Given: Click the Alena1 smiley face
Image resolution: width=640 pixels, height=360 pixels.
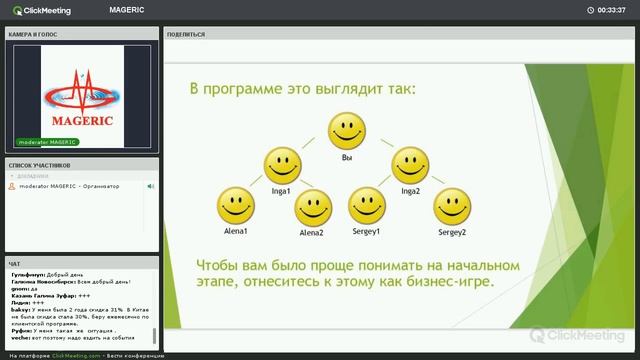Looking at the screenshot, I should coord(236,205).
